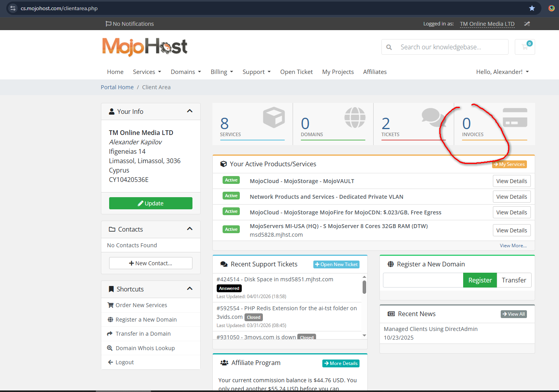Click the Affiliate Program users icon
This screenshot has height=392, width=559.
tap(225, 363)
